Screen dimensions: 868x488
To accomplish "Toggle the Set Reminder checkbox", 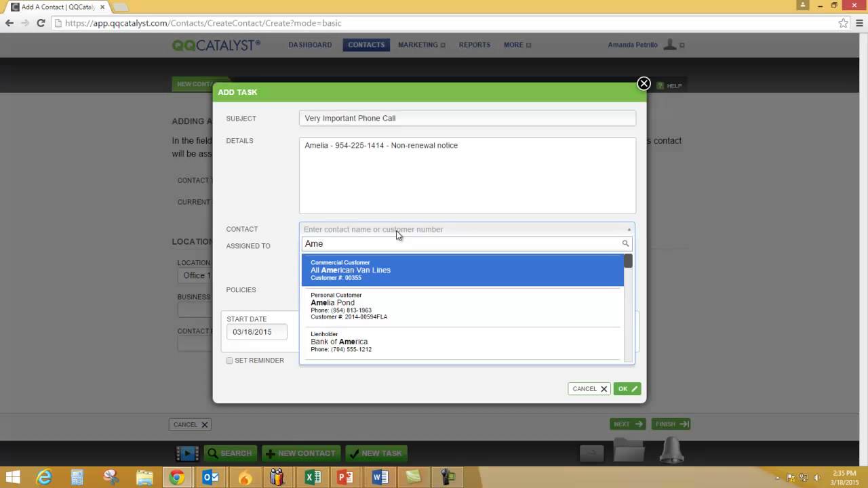I will tap(229, 361).
